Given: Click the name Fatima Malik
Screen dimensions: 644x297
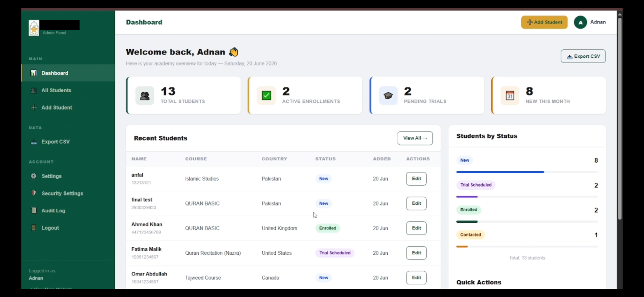Looking at the screenshot, I should pyautogui.click(x=146, y=249).
